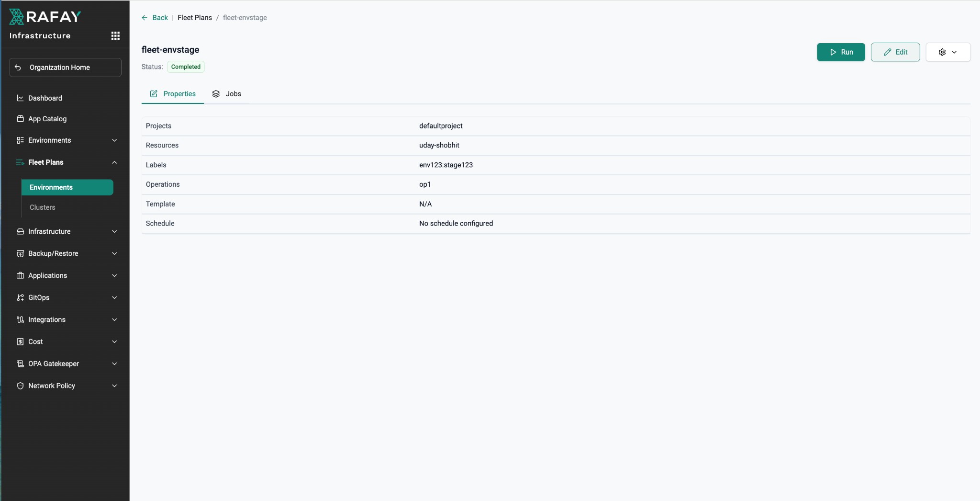
Task: Select the Properties tab
Action: [x=173, y=94]
